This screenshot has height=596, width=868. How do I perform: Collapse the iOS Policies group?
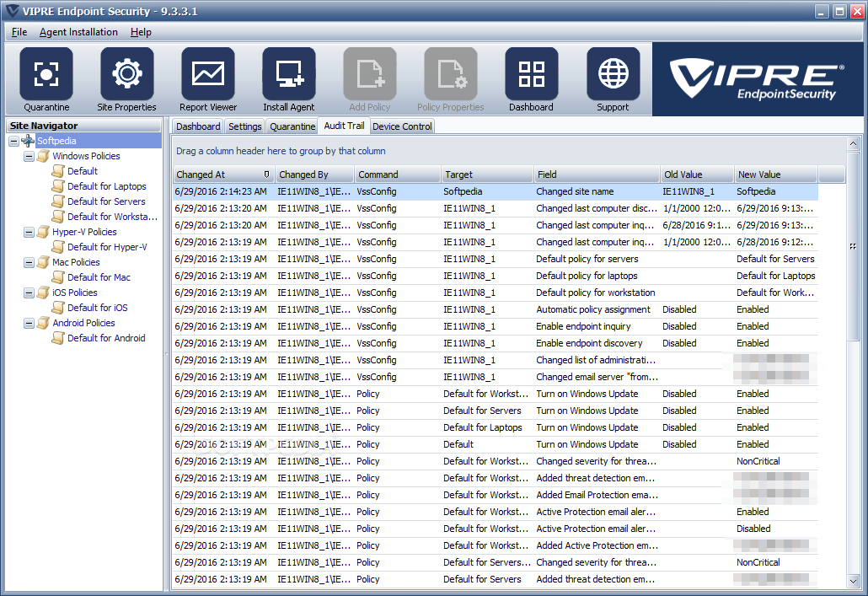29,293
